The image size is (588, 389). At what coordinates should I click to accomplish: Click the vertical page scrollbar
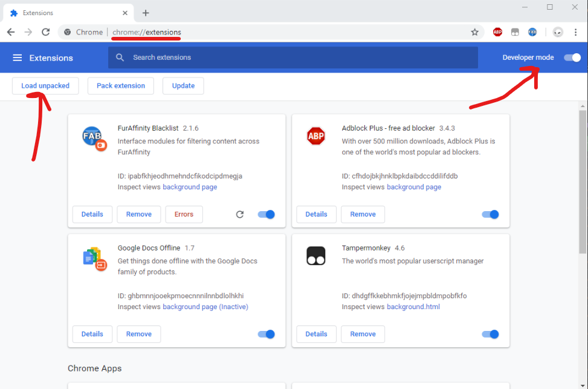[583, 182]
